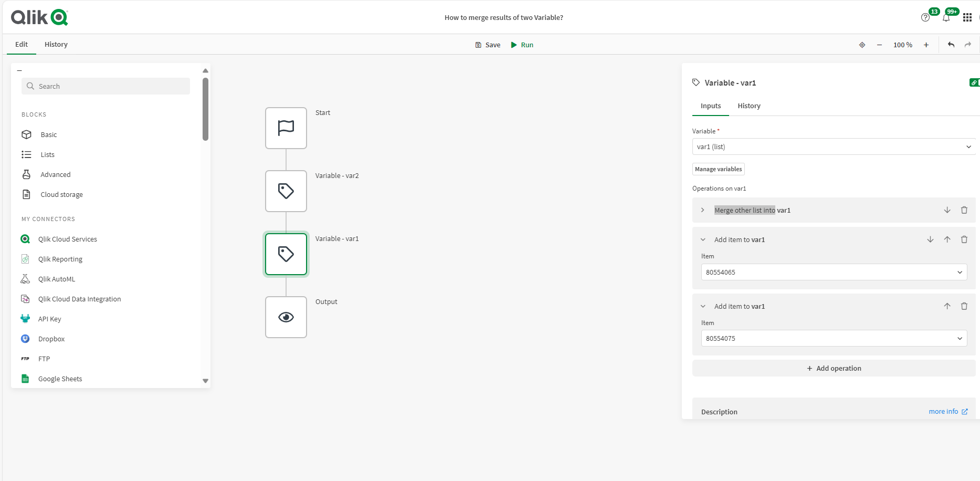Open the Item dropdown showing 80554075

[834, 338]
